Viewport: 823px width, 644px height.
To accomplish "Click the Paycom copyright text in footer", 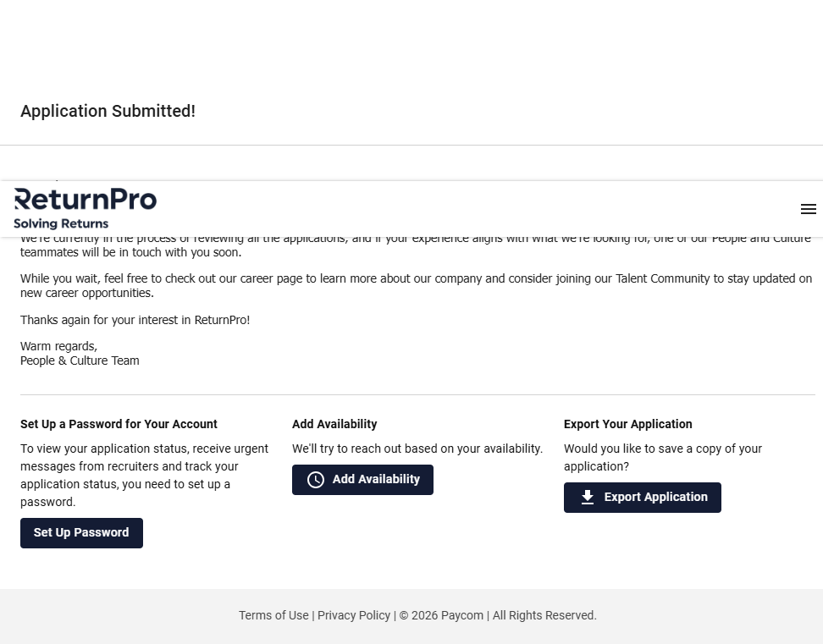I will (442, 615).
